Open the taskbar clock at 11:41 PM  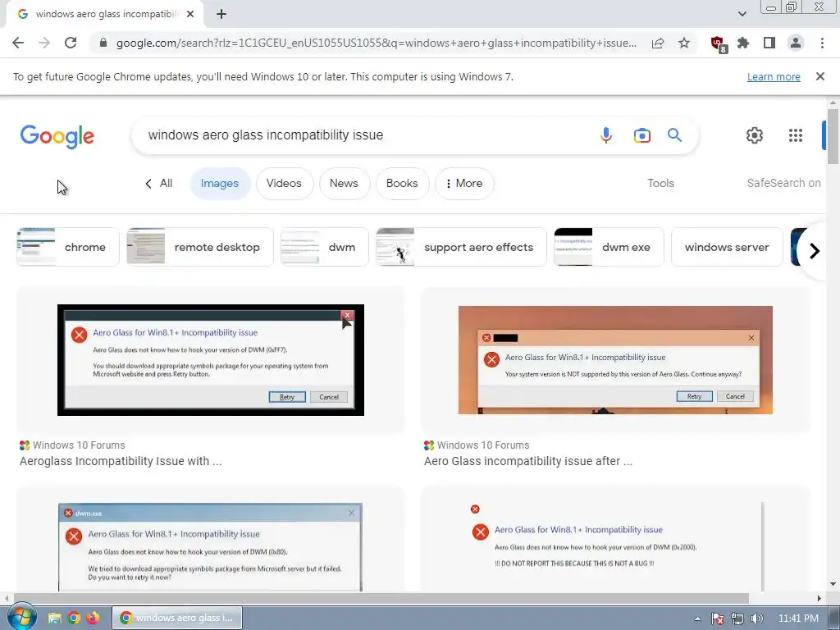coord(798,619)
